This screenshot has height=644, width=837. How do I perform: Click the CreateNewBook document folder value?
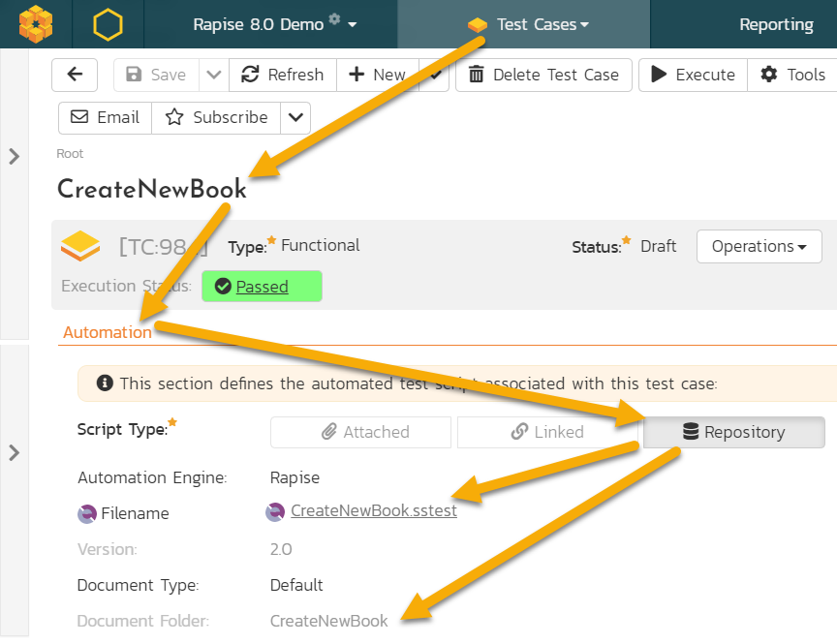pos(328,621)
